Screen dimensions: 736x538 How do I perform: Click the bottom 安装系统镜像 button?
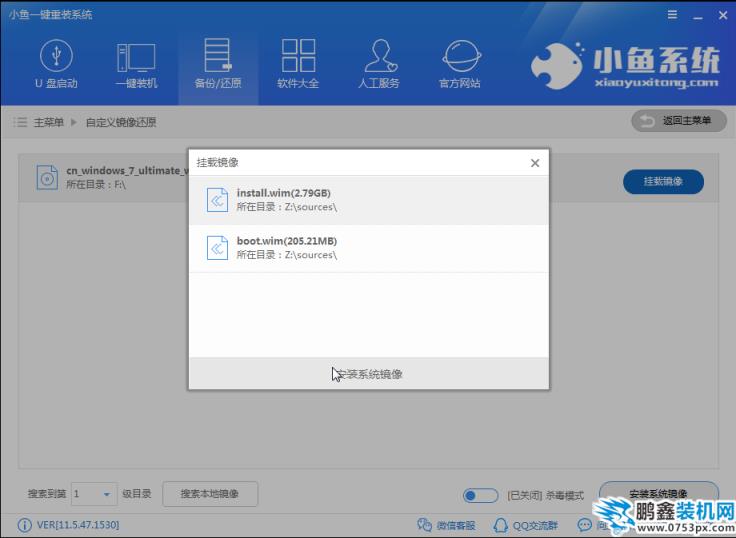pos(659,493)
